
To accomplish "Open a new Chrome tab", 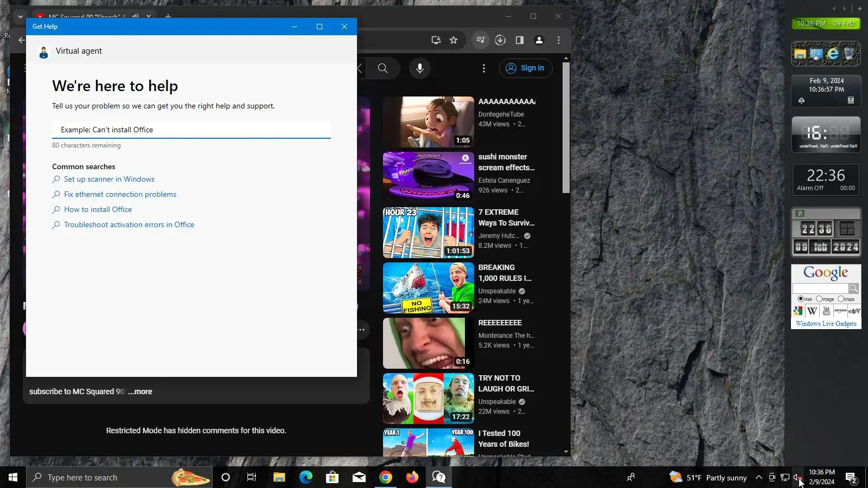I will 168,16.
